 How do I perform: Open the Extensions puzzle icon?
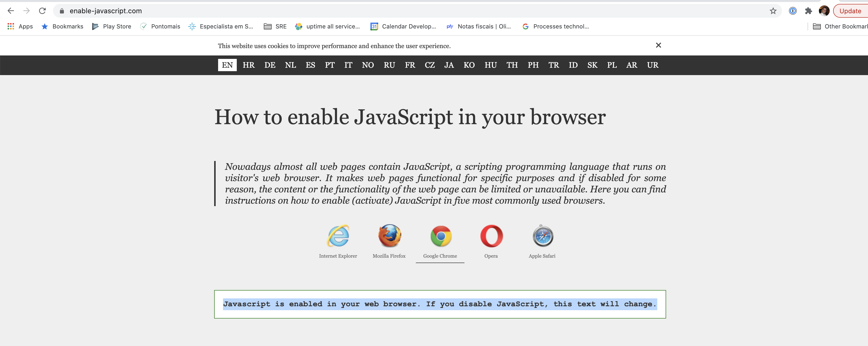pyautogui.click(x=808, y=11)
